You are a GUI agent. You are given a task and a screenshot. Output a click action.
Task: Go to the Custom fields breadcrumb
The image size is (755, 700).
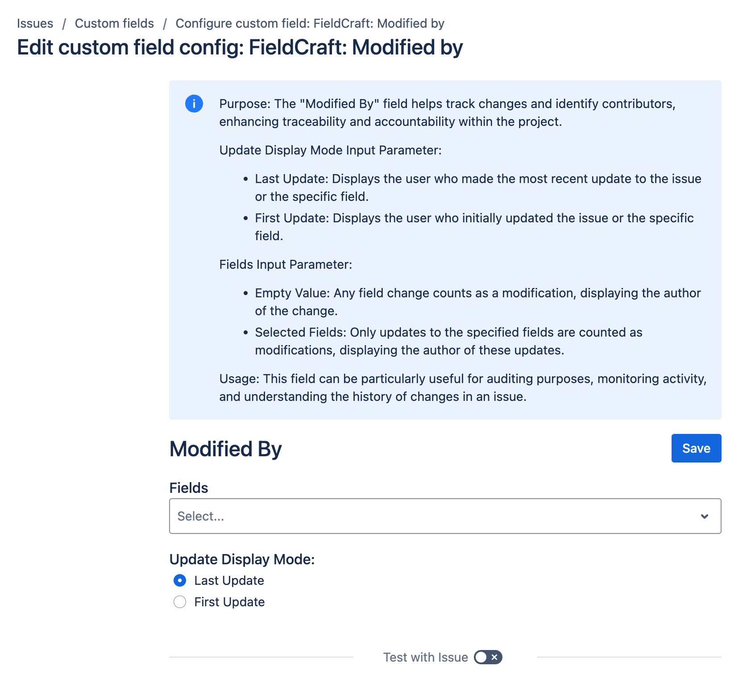[x=114, y=23]
